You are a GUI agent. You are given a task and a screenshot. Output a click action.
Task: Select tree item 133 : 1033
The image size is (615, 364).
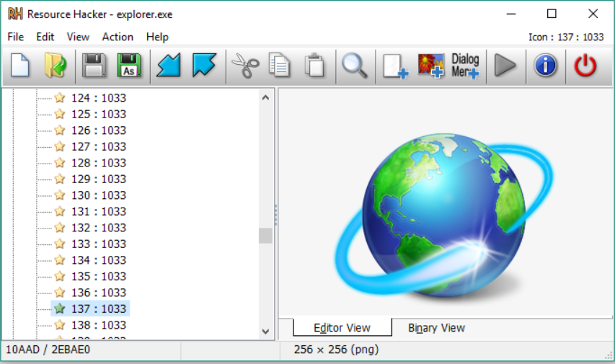click(x=99, y=244)
